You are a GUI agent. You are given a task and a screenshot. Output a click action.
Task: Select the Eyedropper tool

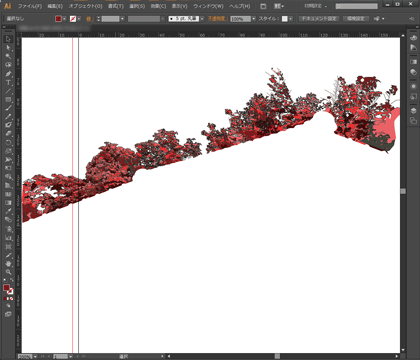coord(8,211)
